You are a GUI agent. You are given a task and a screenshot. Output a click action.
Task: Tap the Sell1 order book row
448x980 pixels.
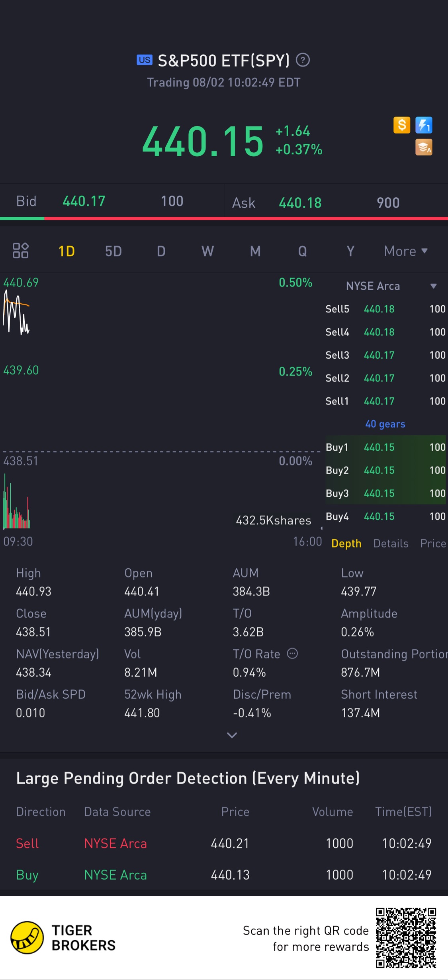(385, 401)
